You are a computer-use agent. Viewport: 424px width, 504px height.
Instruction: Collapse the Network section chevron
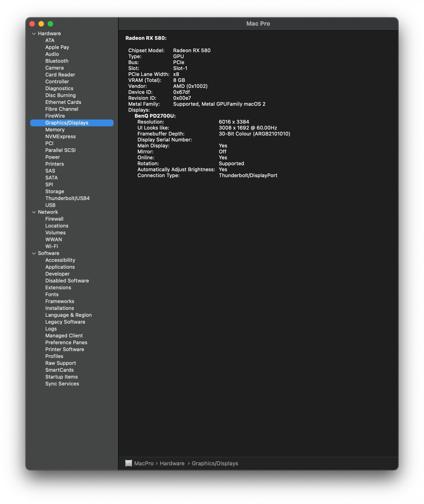tap(34, 212)
